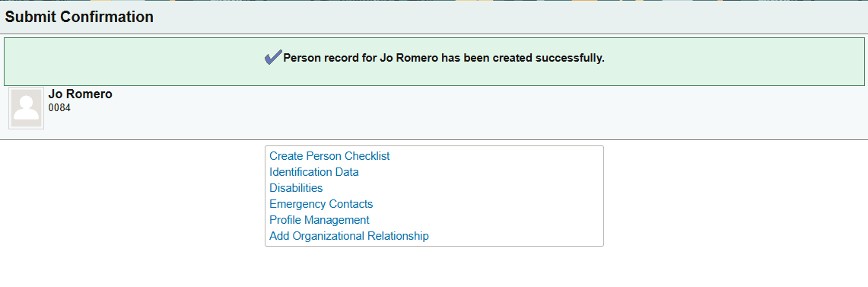
Task: Click the employee ID 0084
Action: tap(59, 107)
